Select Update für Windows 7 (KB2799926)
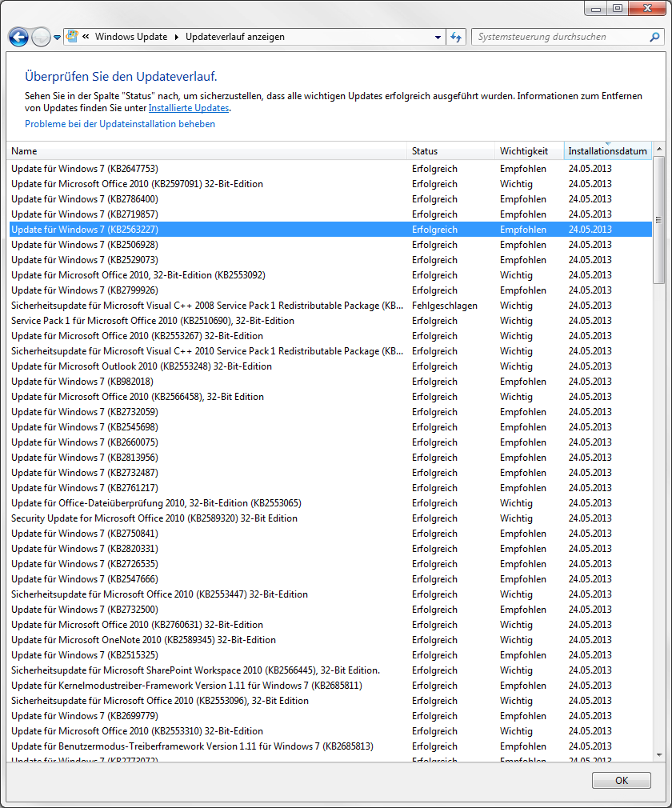 (331, 290)
